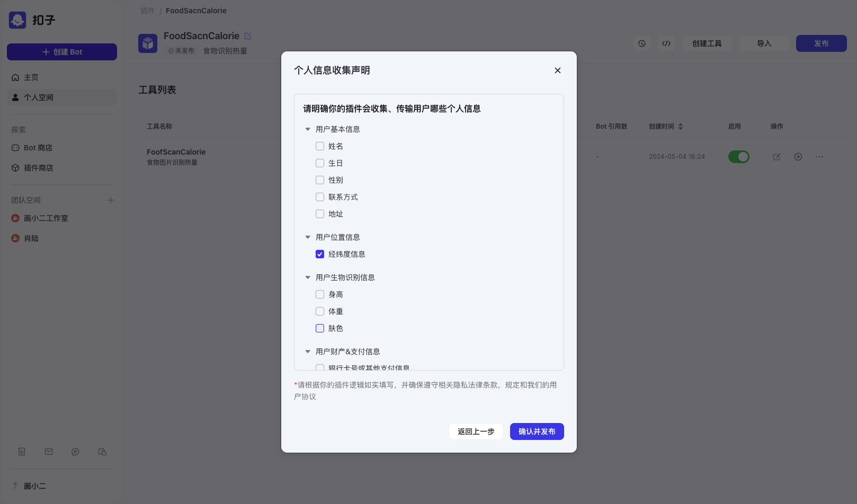Image resolution: width=857 pixels, height=504 pixels.
Task: Click the run icon in tool row
Action: coord(798,157)
